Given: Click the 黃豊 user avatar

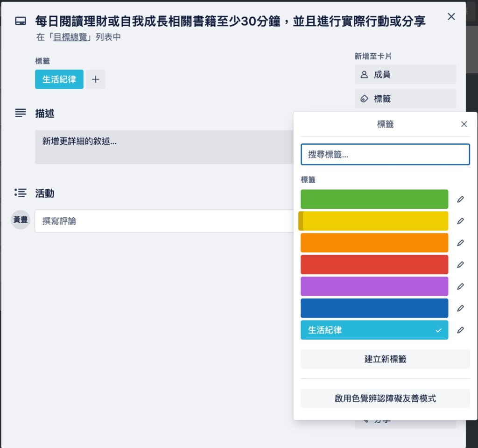Looking at the screenshot, I should coord(21,220).
